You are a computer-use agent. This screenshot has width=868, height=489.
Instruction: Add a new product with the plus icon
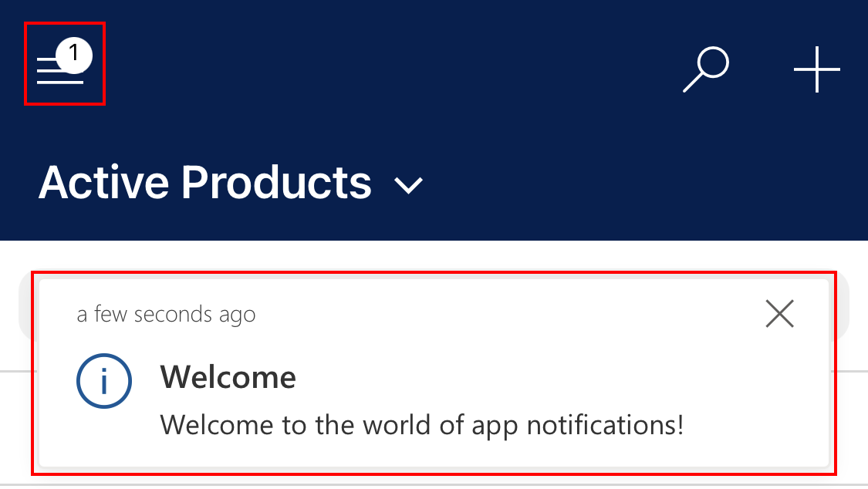(x=816, y=69)
